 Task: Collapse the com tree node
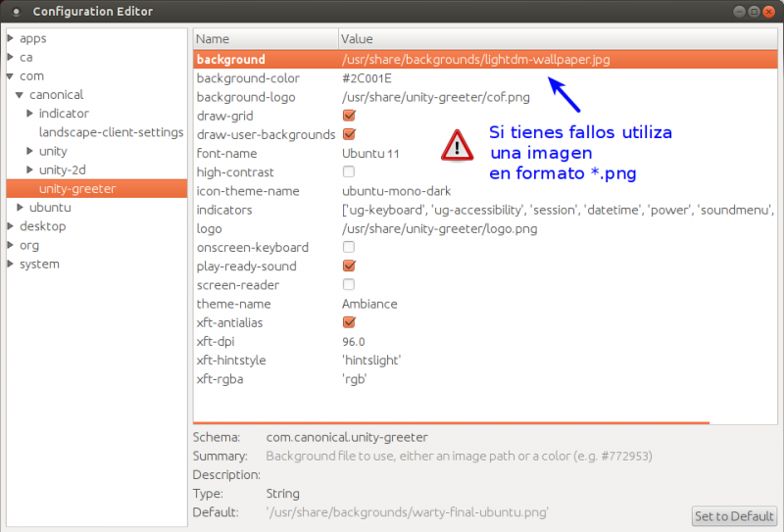point(11,76)
